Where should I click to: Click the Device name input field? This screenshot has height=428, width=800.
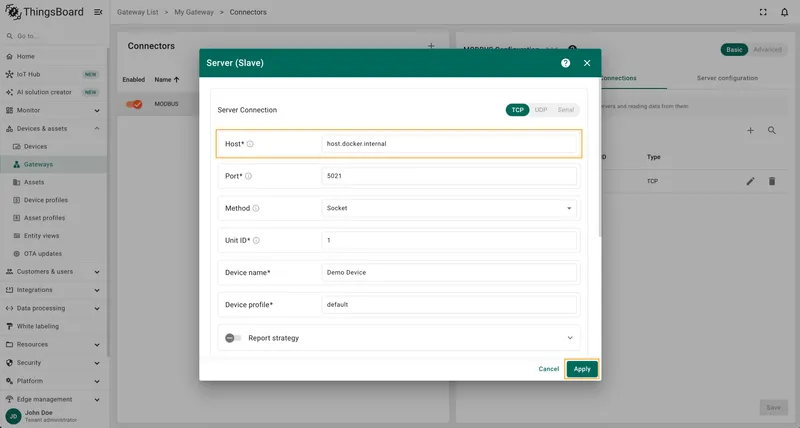click(449, 272)
